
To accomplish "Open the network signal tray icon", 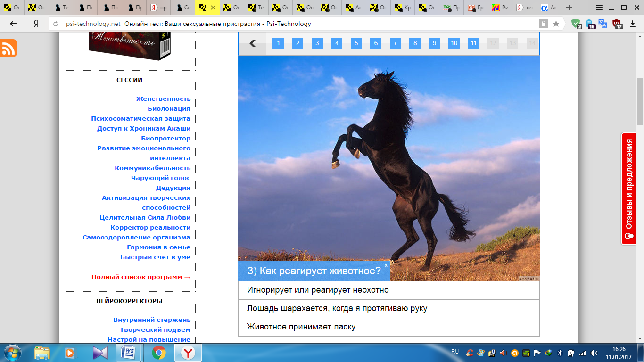I will pyautogui.click(x=583, y=353).
